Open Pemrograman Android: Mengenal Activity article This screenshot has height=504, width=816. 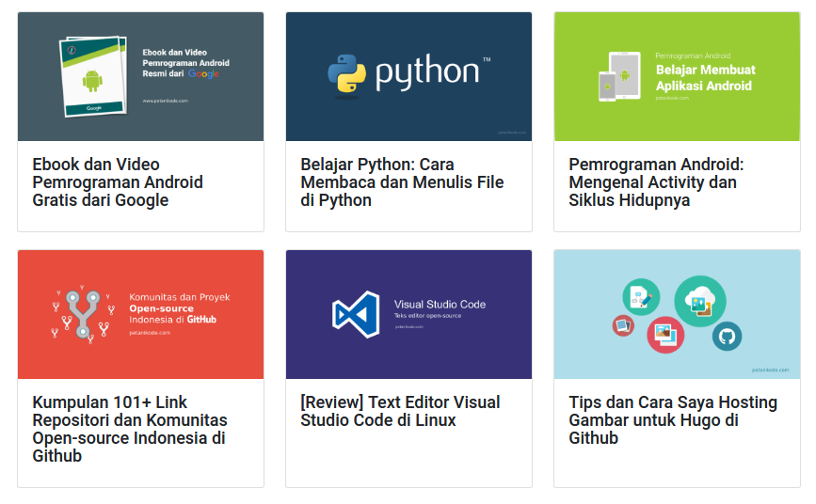[656, 182]
